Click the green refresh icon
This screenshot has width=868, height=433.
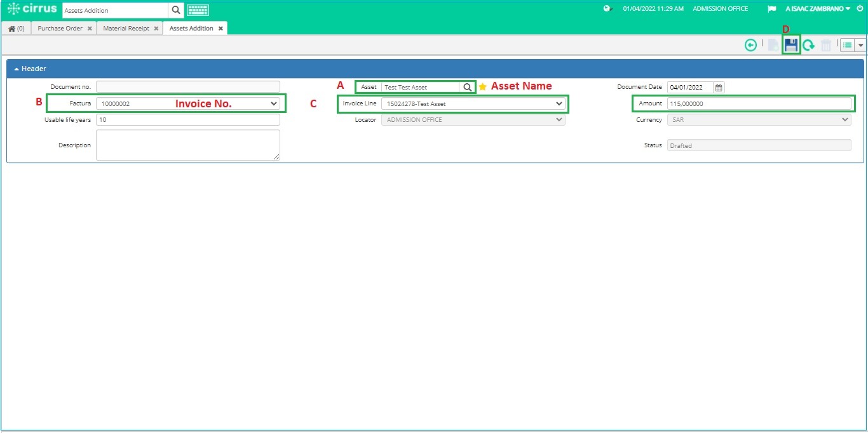point(809,45)
